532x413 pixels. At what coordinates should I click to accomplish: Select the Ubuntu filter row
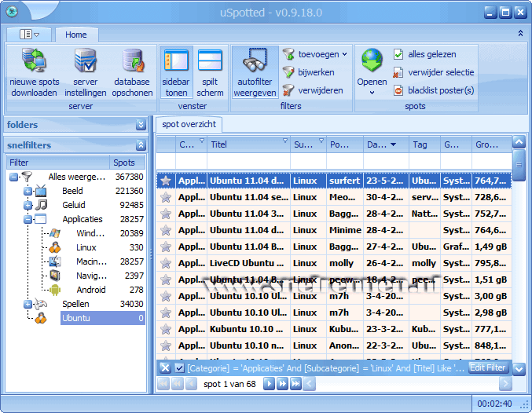click(x=103, y=318)
